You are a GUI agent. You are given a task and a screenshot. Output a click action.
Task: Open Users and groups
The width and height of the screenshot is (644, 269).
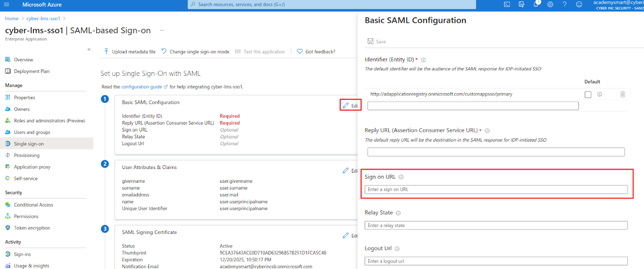click(x=32, y=133)
